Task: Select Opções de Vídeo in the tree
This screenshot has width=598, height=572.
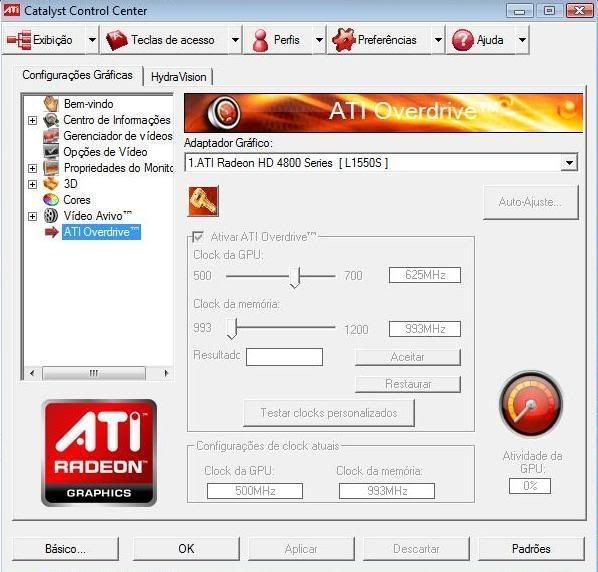Action: (x=105, y=152)
